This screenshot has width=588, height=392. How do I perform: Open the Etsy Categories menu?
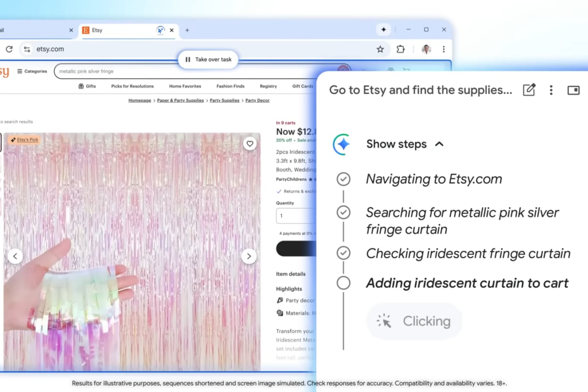(32, 72)
